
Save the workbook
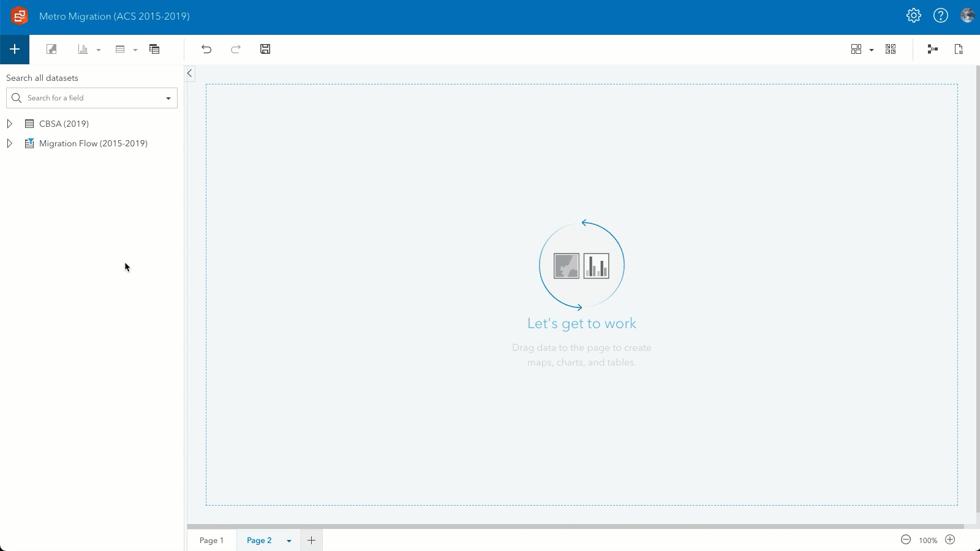point(265,49)
